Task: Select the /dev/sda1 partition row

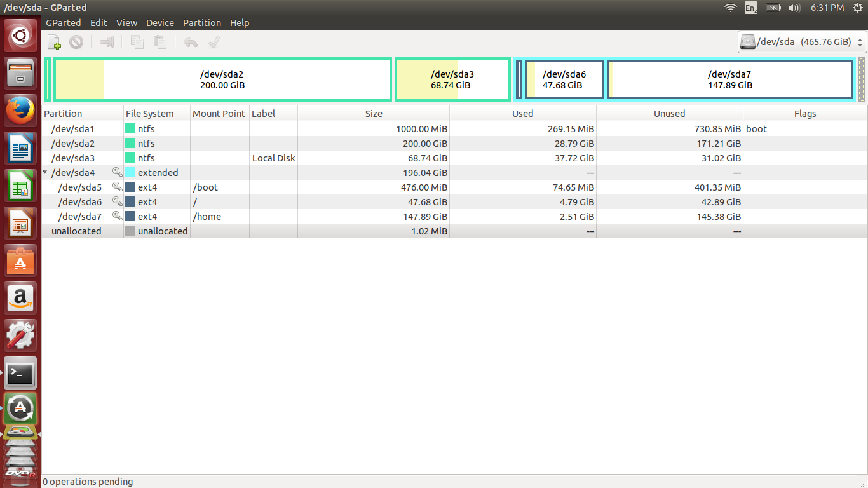Action: click(454, 129)
